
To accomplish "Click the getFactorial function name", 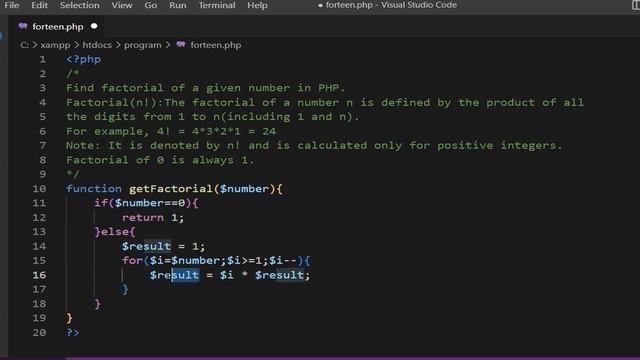I will [x=171, y=189].
